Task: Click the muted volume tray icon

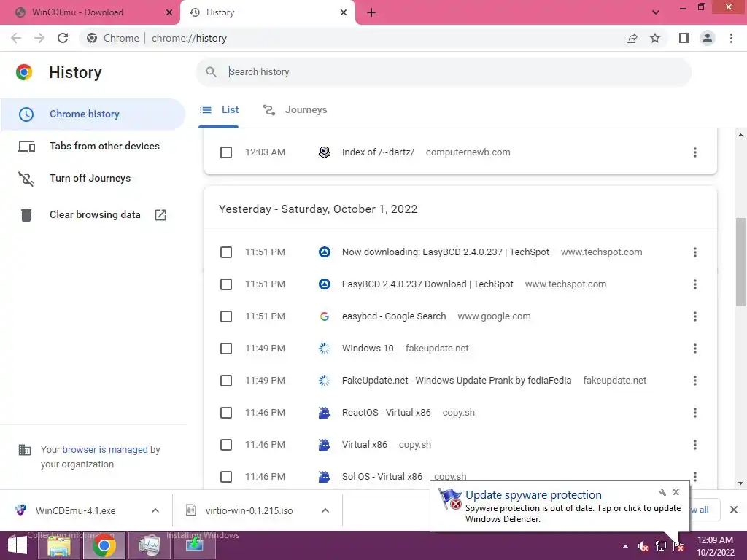Action: [x=643, y=546]
